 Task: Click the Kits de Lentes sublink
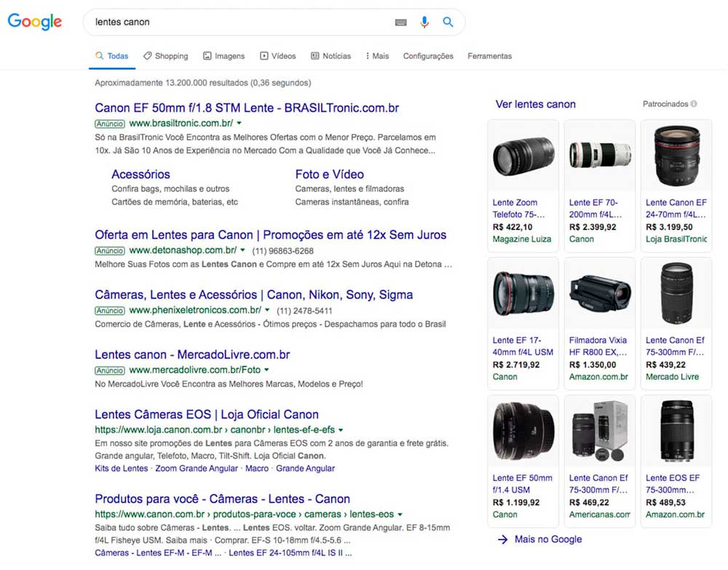click(x=121, y=468)
